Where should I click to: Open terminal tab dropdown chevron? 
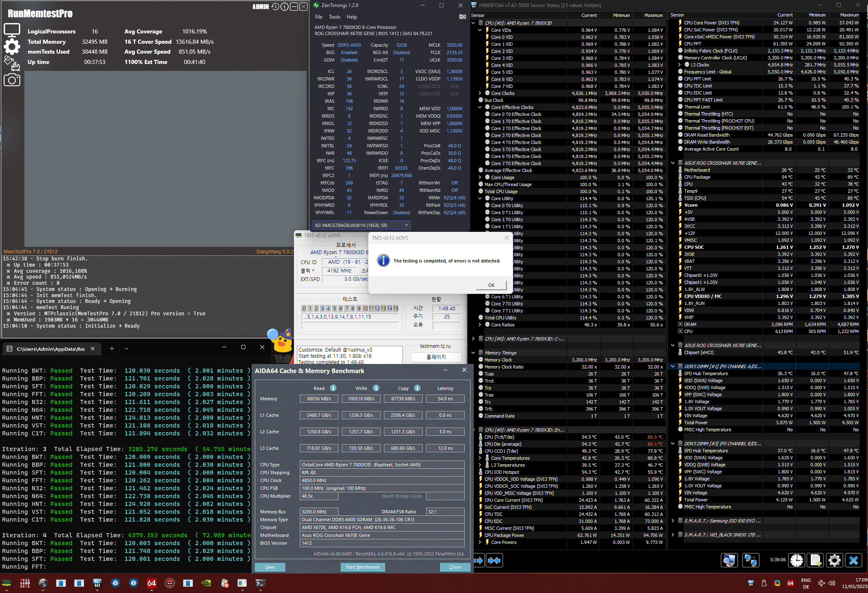coord(127,348)
